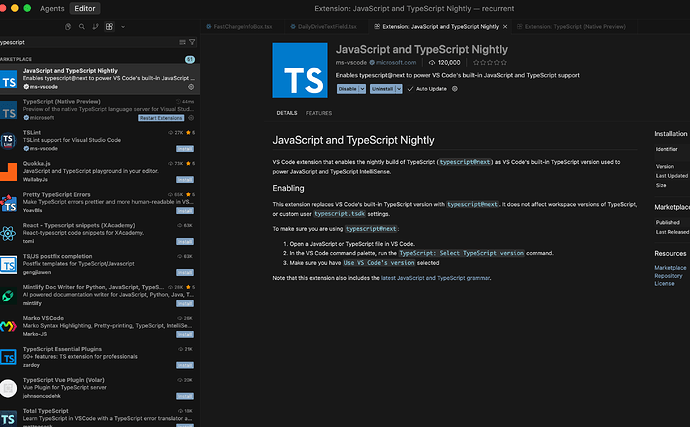Screen dimensions: 690x427
Task: Select Pretty TypeScript Errors logo
Action: pos(8,203)
